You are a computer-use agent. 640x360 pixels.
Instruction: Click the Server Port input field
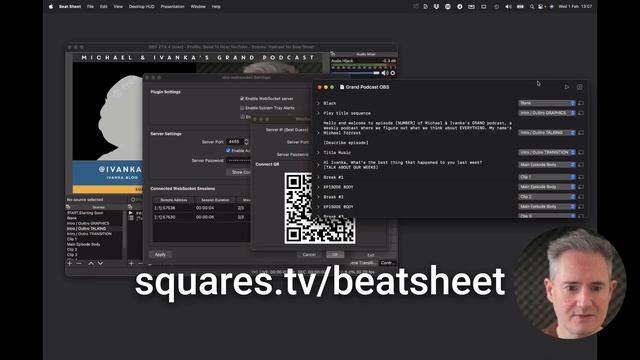point(235,142)
